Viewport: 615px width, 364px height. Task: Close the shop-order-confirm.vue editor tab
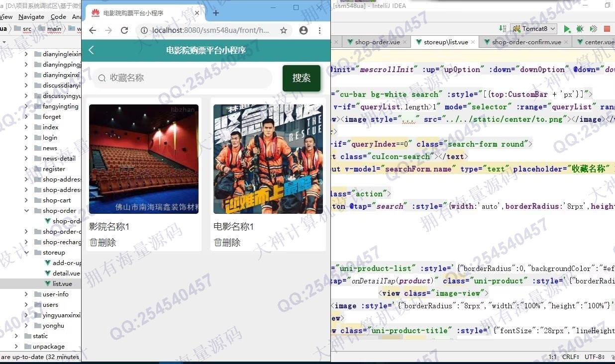(566, 42)
